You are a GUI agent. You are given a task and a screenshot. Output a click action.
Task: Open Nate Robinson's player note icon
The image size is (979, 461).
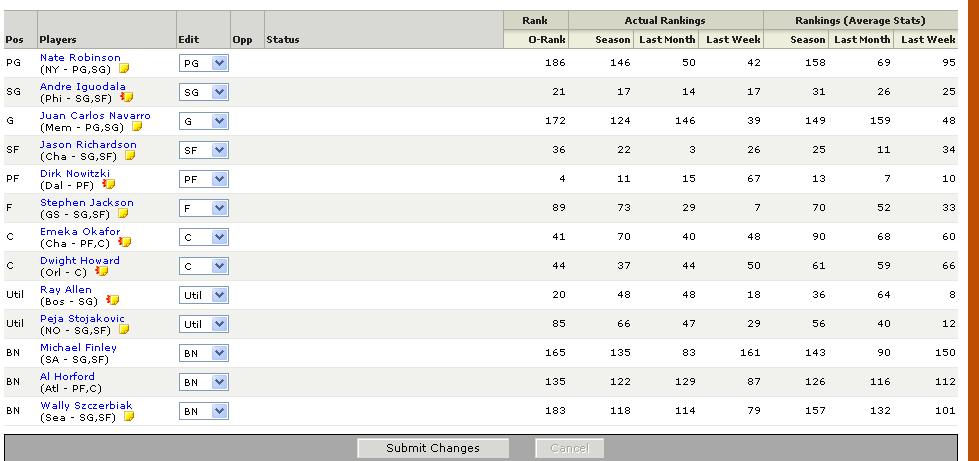pyautogui.click(x=125, y=69)
